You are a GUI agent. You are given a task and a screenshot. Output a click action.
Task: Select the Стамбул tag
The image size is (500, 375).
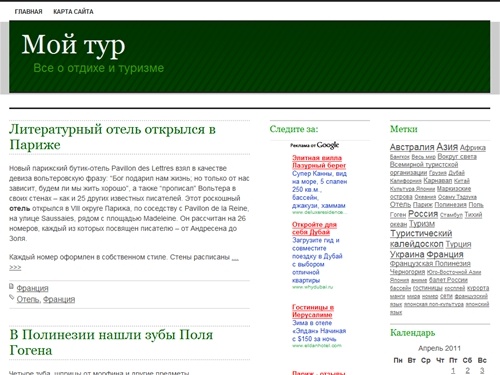(x=451, y=215)
